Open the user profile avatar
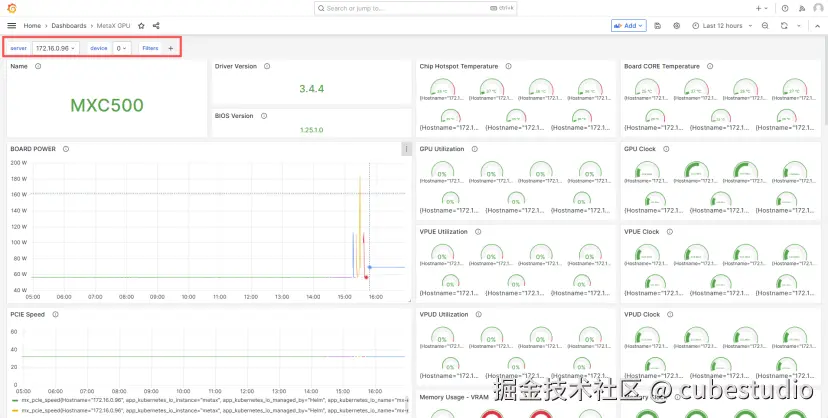The image size is (828, 418). pos(818,8)
